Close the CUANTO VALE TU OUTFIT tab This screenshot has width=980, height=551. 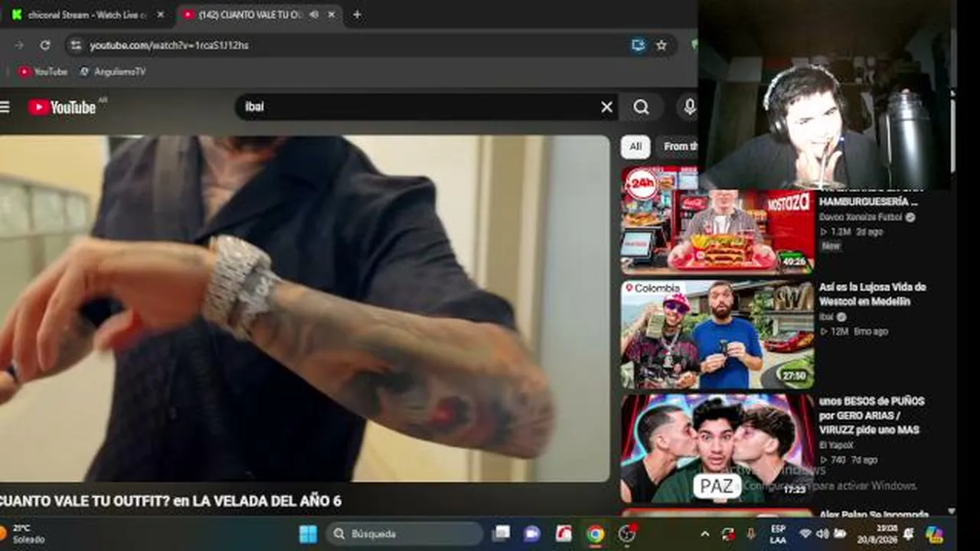point(331,15)
